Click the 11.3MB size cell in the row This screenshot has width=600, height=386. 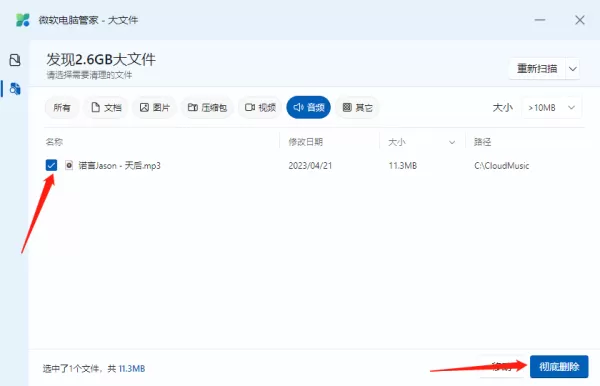pyautogui.click(x=403, y=166)
